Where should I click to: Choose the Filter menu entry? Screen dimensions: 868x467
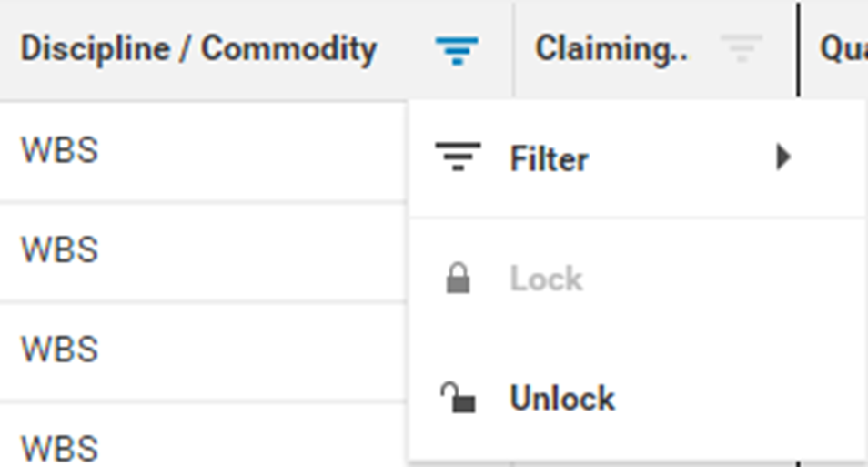(549, 159)
